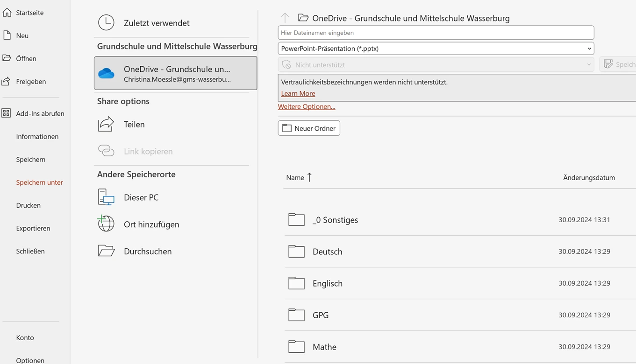This screenshot has width=636, height=364.
Task: Open Durchsuchen folder icon
Action: (106, 251)
